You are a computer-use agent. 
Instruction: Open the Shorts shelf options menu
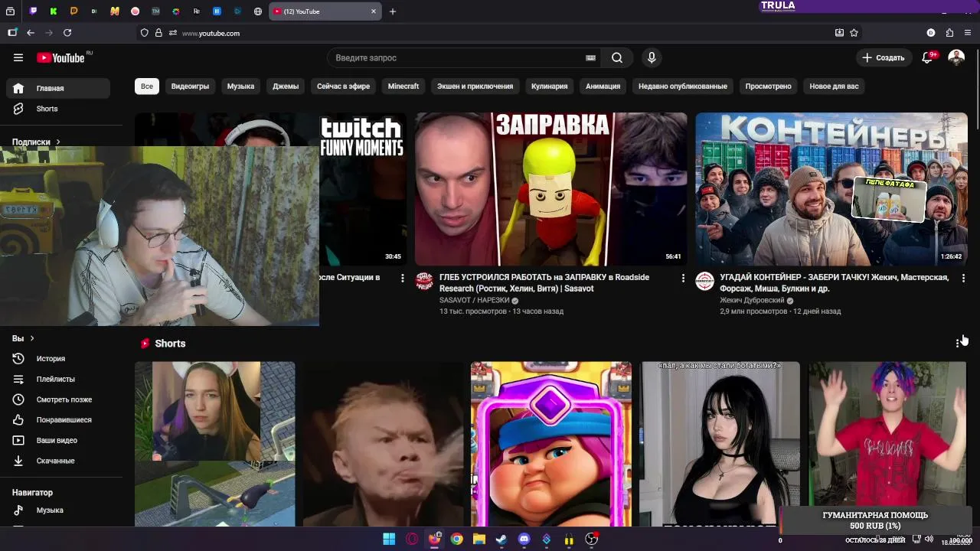[958, 344]
